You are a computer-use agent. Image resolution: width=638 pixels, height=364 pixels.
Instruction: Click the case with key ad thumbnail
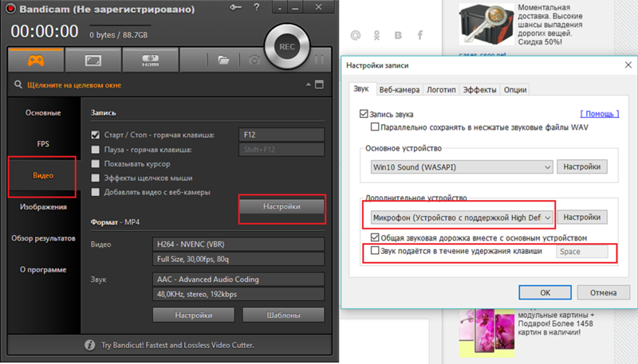(x=486, y=25)
